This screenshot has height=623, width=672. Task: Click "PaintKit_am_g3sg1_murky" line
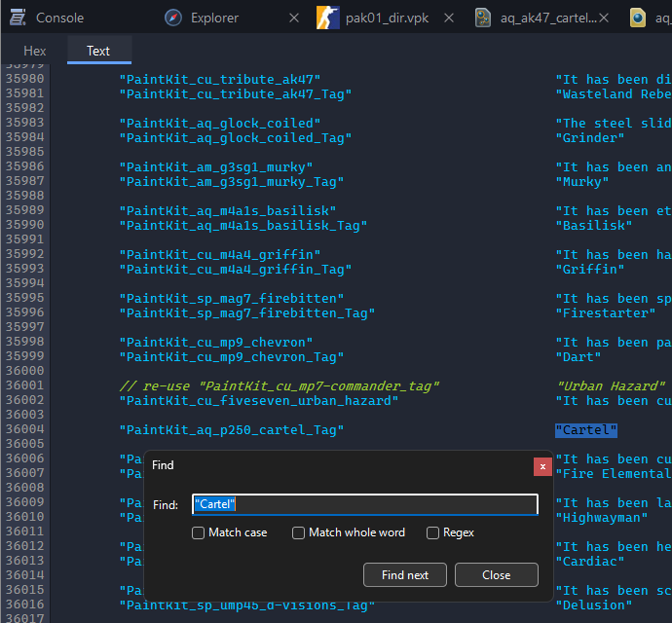(x=216, y=166)
